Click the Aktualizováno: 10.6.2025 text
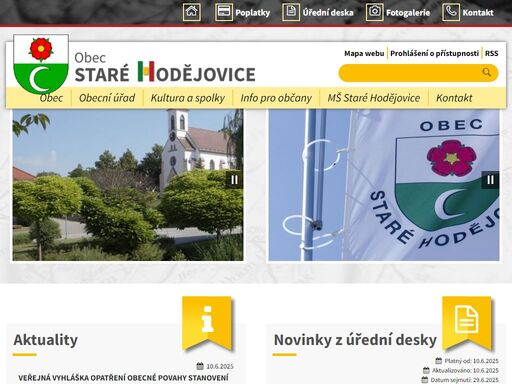Viewport: 512px width, 384px height. [x=465, y=370]
